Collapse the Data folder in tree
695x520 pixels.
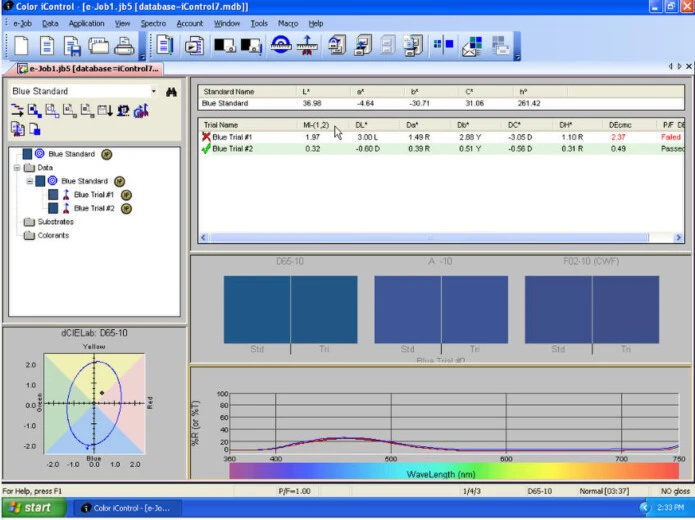tap(17, 168)
